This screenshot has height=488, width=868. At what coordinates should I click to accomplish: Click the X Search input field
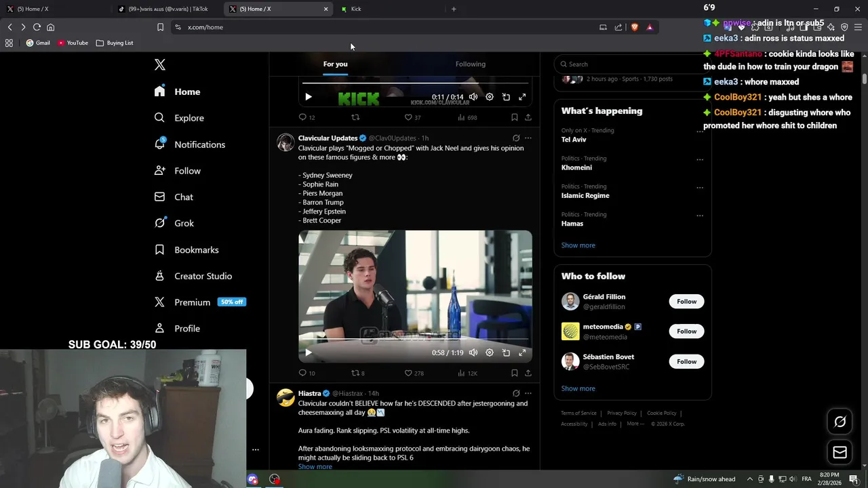point(632,64)
